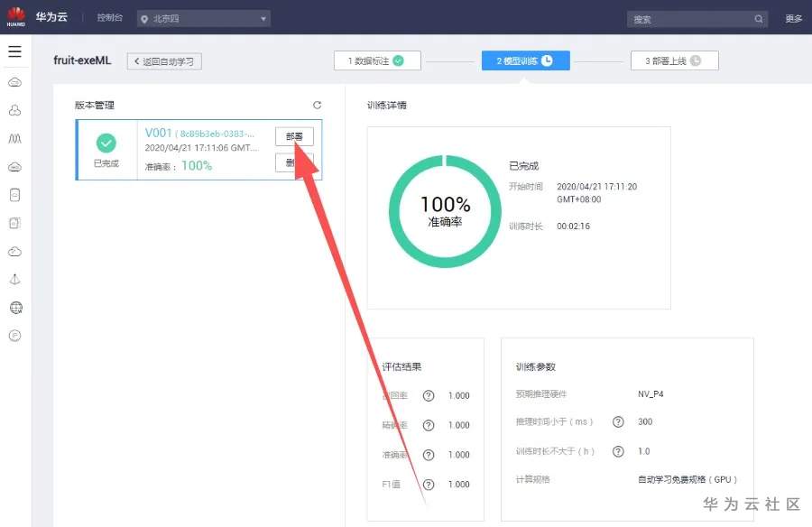Click the 预期推理硬件 label

(x=541, y=394)
